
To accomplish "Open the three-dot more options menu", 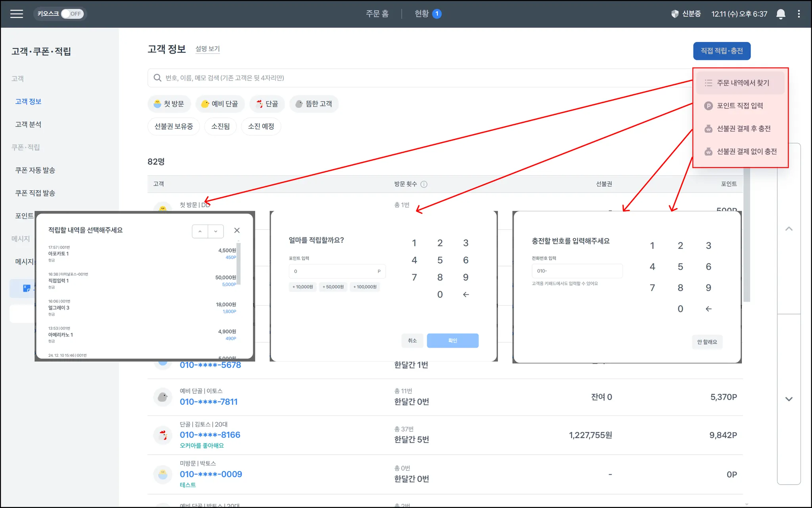I will 799,14.
